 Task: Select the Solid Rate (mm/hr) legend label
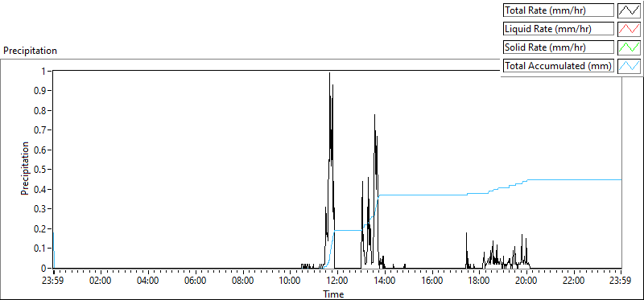click(x=559, y=47)
